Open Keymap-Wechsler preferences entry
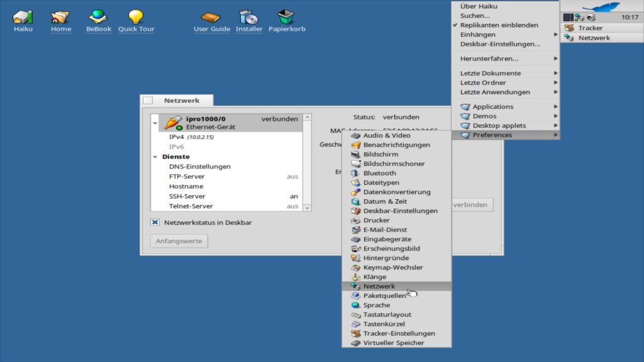This screenshot has width=644, height=362. (397, 268)
